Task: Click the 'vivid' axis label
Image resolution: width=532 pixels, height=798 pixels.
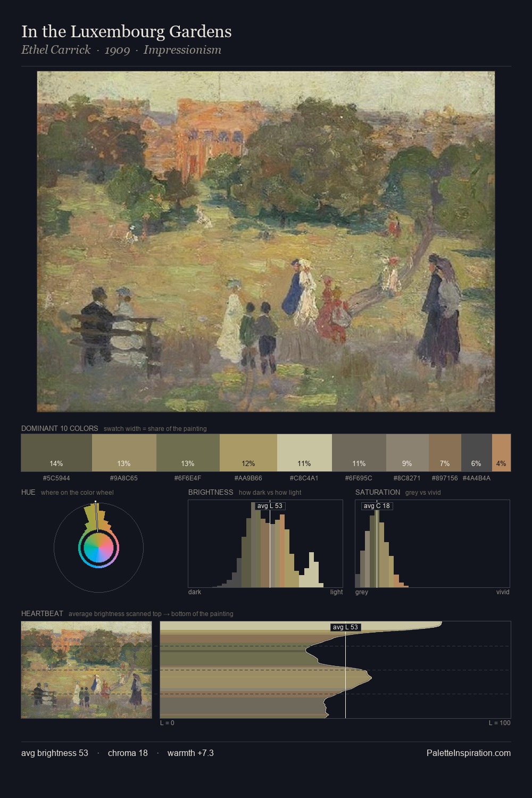Action: pos(503,592)
